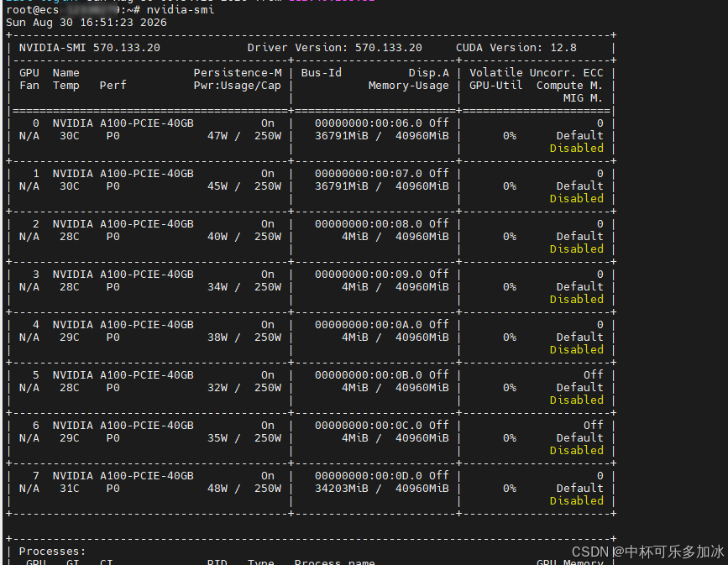Click the ECC Off value in GPU 5 row
Screen dimensions: 728x565
594,374
